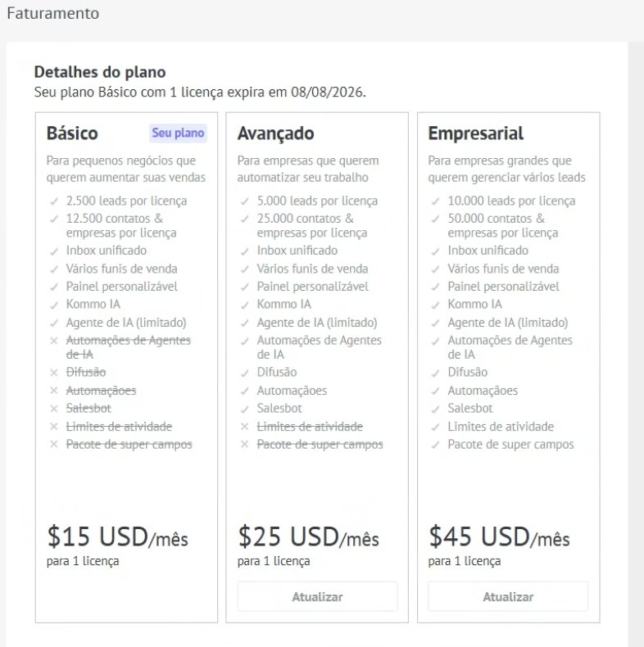The image size is (644, 647).
Task: Click checkmark beside 10.000 leads por licença
Action: pos(436,201)
